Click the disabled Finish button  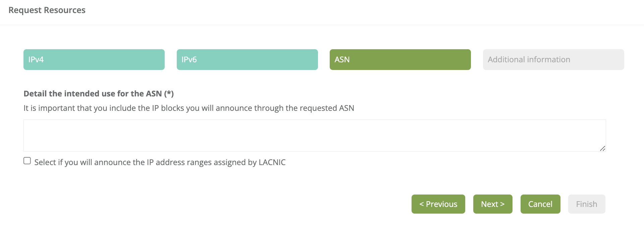(587, 204)
